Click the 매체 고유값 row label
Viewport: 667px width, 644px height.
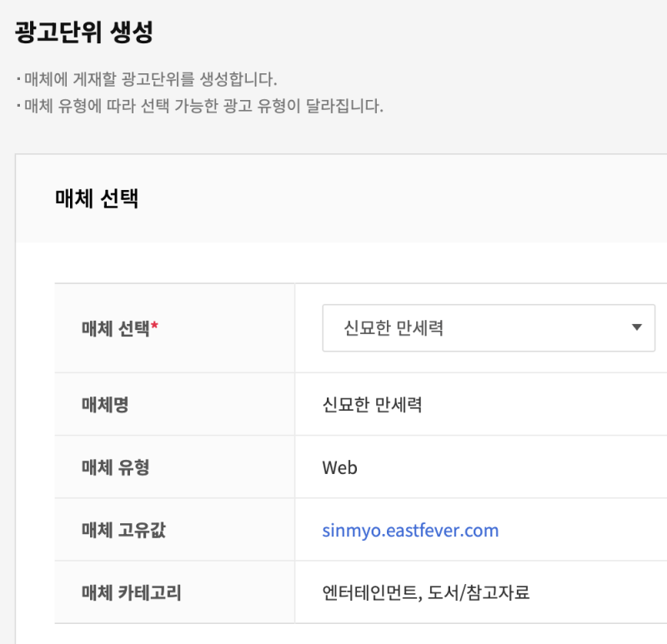click(x=123, y=530)
